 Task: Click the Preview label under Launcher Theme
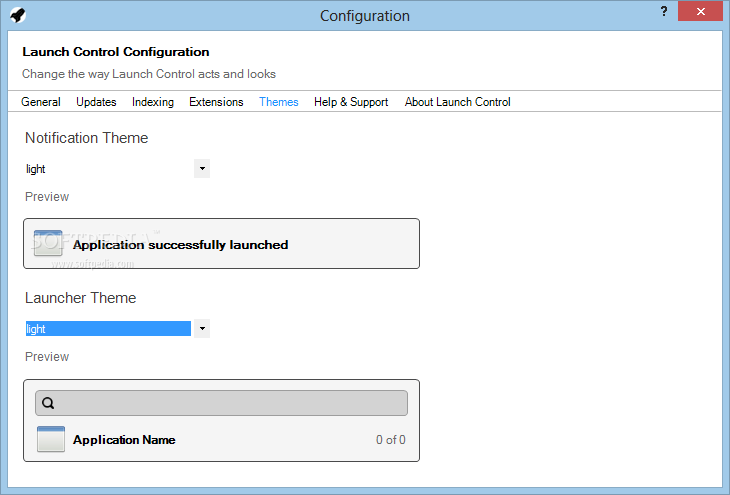coord(47,357)
